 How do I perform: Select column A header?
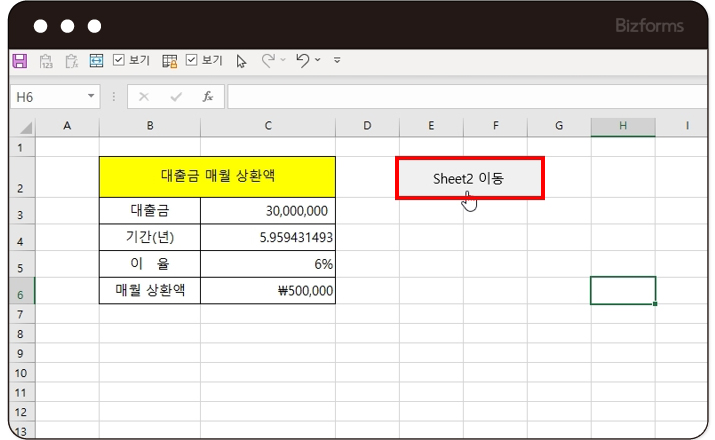67,126
